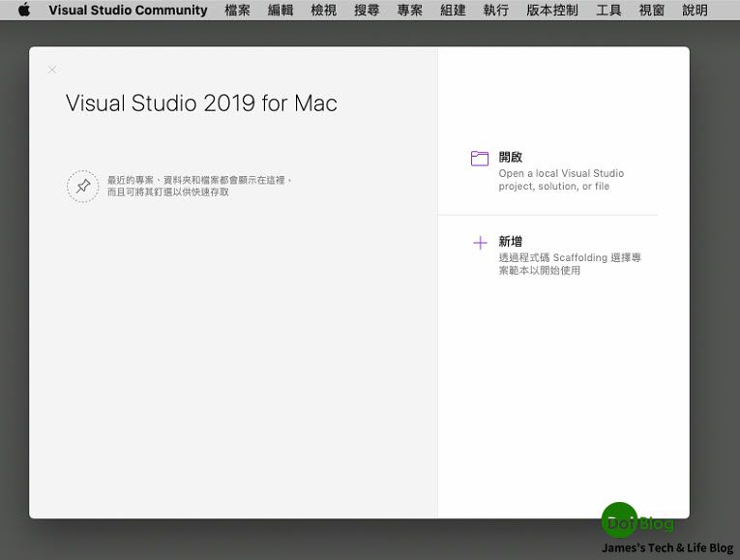
Task: Click the 'Visual Studio 2019 for Mac' title
Action: click(201, 103)
